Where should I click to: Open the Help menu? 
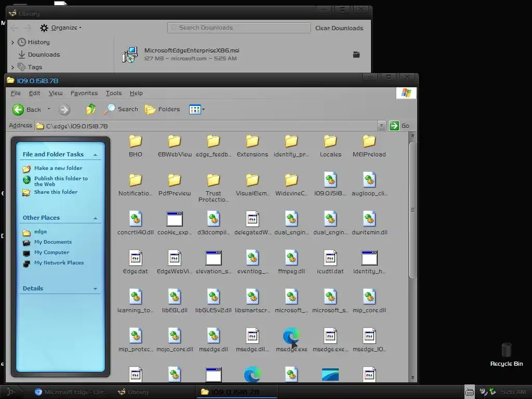pos(136,93)
